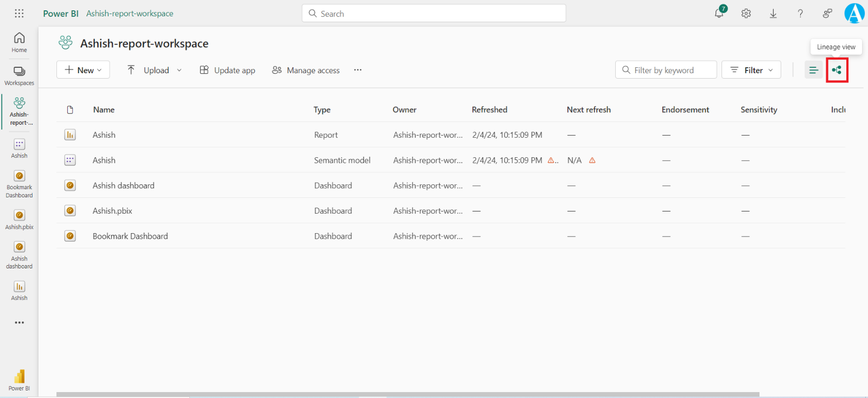Open the Help question mark
868x398 pixels.
point(800,14)
